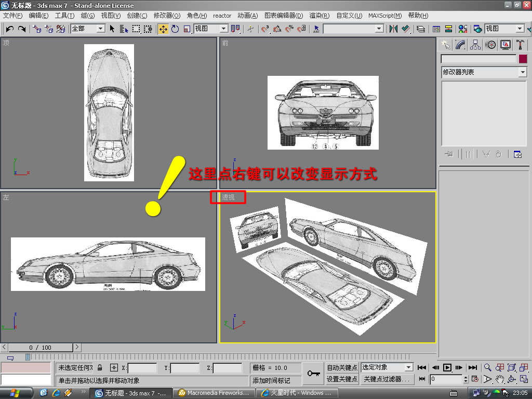Switch to the Modify command panel tab
532x399 pixels.
pyautogui.click(x=460, y=45)
